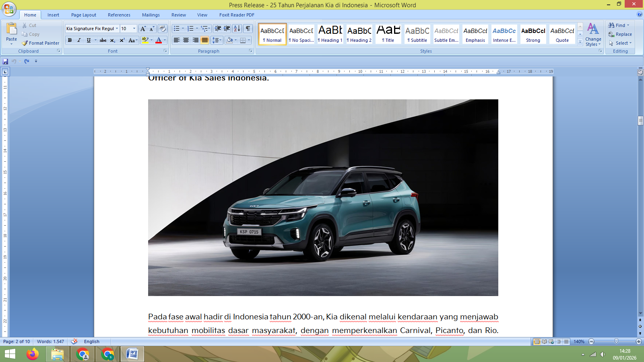644x362 pixels.
Task: Click the proofing errors status icon
Action: pyautogui.click(x=74, y=341)
